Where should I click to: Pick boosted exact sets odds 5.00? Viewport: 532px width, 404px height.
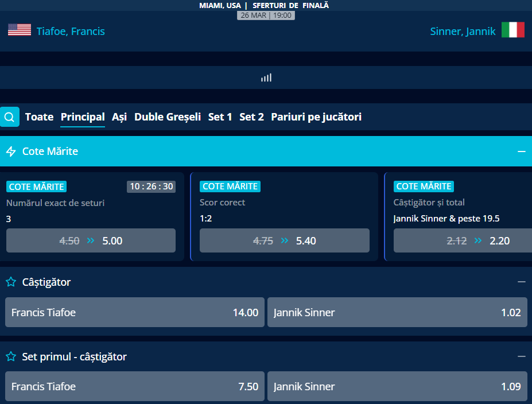click(91, 241)
